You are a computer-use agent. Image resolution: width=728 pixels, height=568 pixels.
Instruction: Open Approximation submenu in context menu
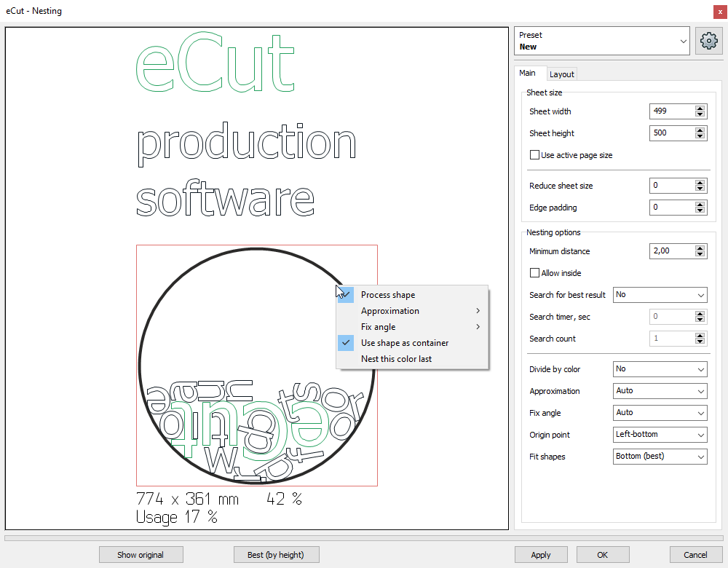coord(390,311)
